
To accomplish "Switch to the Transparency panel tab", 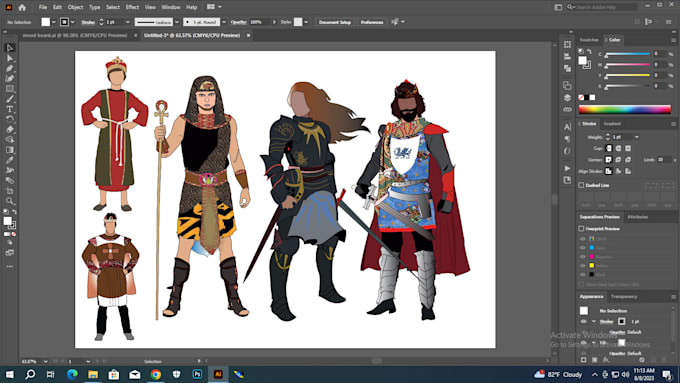I will 624,297.
